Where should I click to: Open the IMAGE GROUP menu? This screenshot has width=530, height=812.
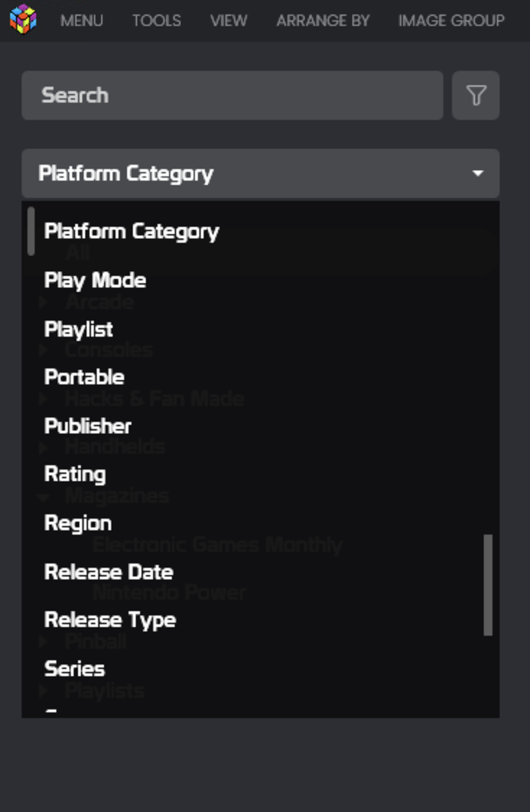[451, 21]
